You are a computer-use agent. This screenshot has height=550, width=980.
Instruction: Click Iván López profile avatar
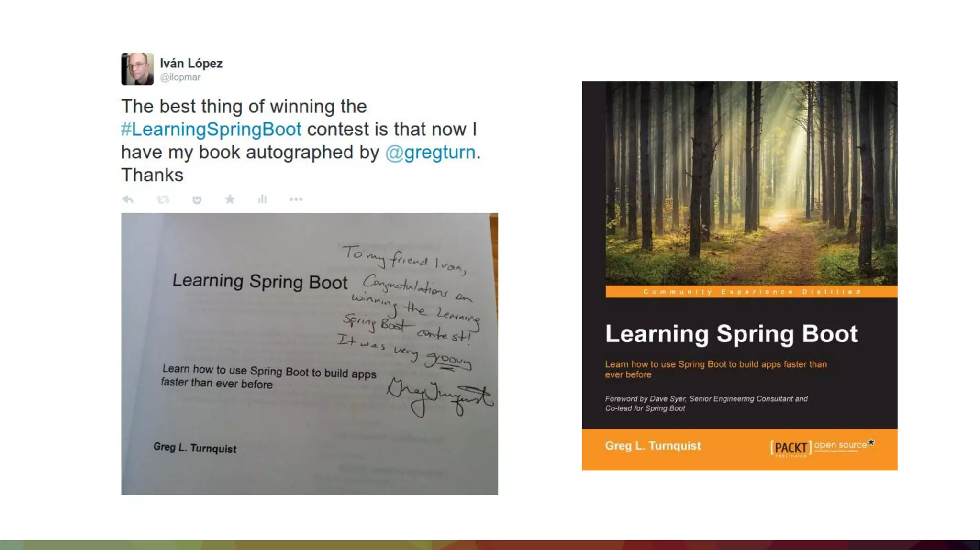(137, 69)
